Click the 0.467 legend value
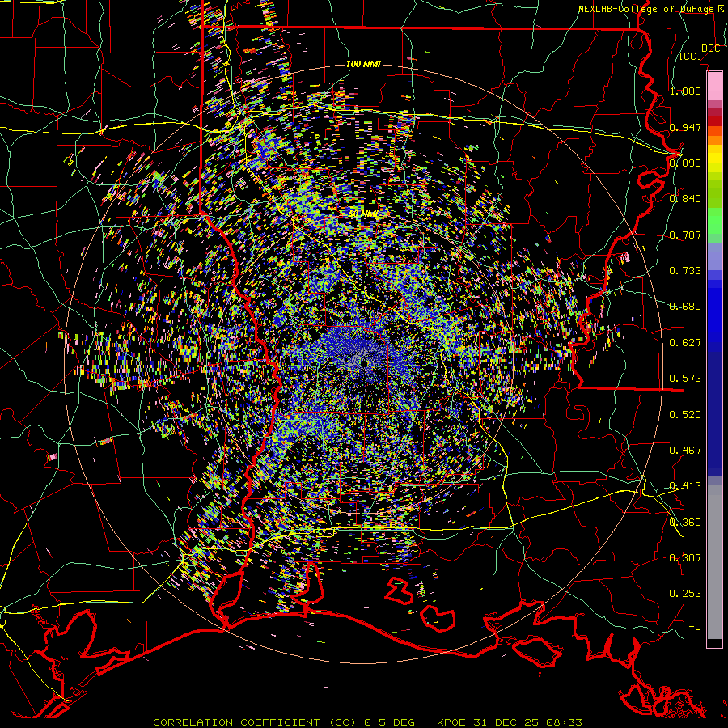Screen dimensions: 728x728 [x=685, y=451]
